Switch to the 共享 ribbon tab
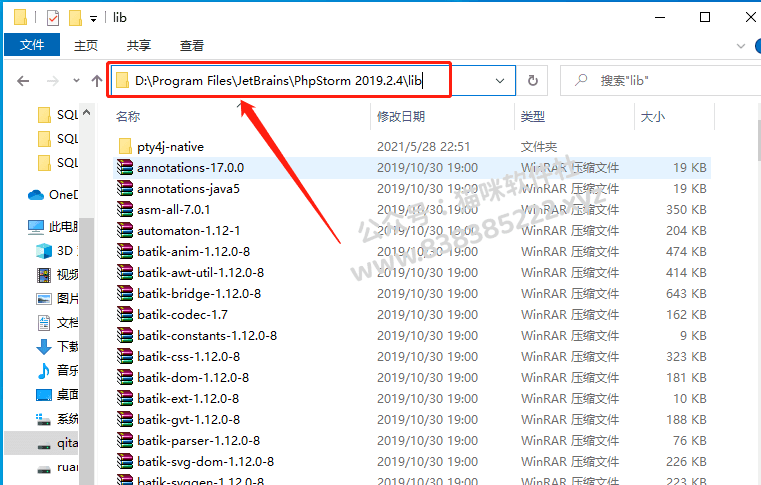Viewport: 761px width, 485px height. [x=139, y=46]
